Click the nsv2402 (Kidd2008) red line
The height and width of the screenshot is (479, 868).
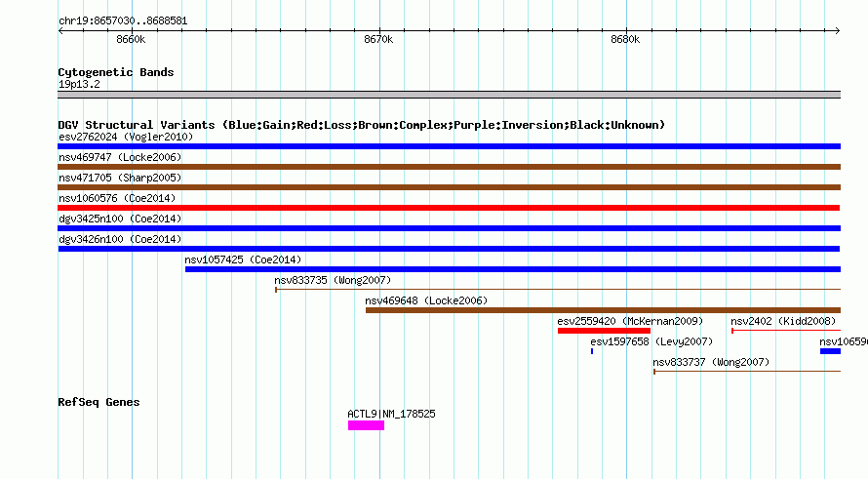tap(786, 331)
